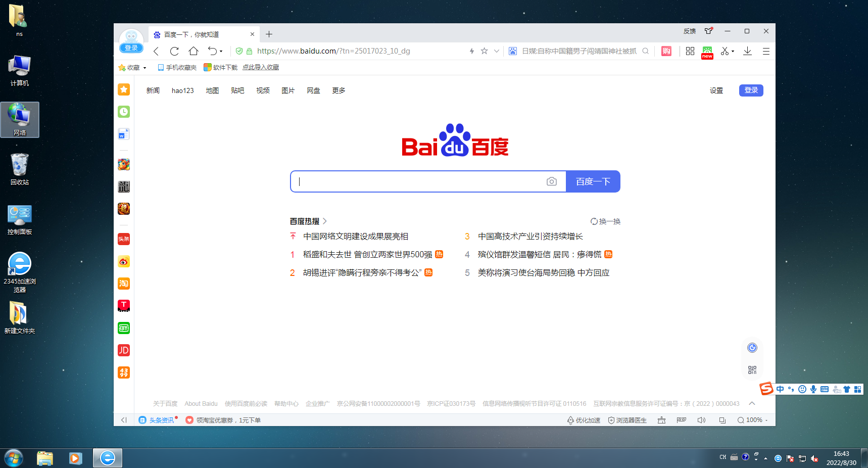
Task: Open undo closed tabs dropdown arrow
Action: (221, 52)
